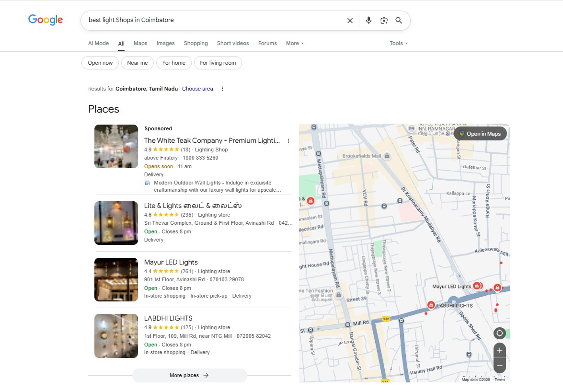Start voice search with microphone icon
The image size is (563, 392).
[x=368, y=21]
